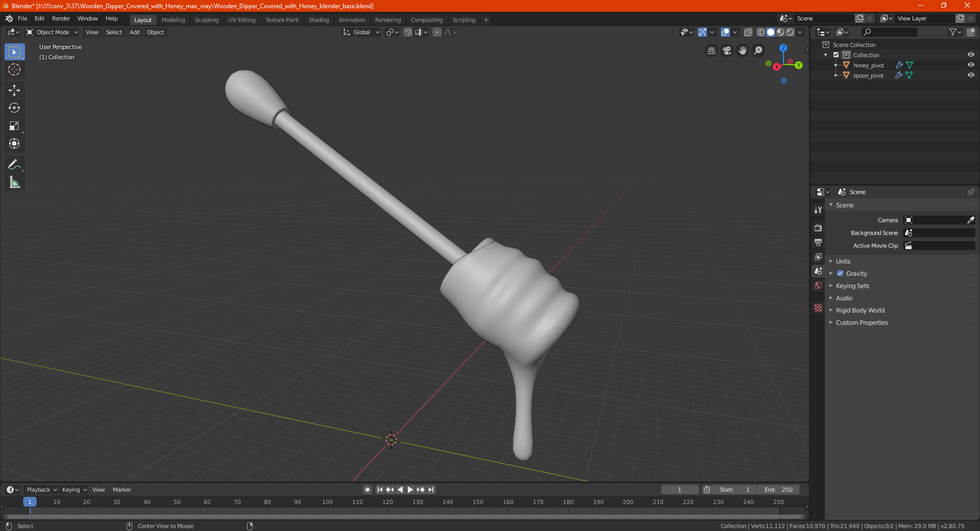Toggle Collection exclude checkbox in outliner
The width and height of the screenshot is (980, 531).
tap(836, 55)
